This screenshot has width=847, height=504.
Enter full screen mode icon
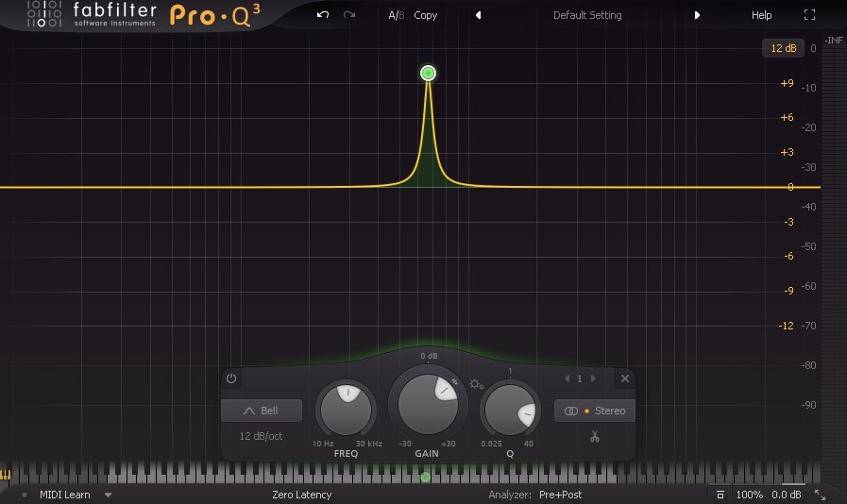click(809, 14)
